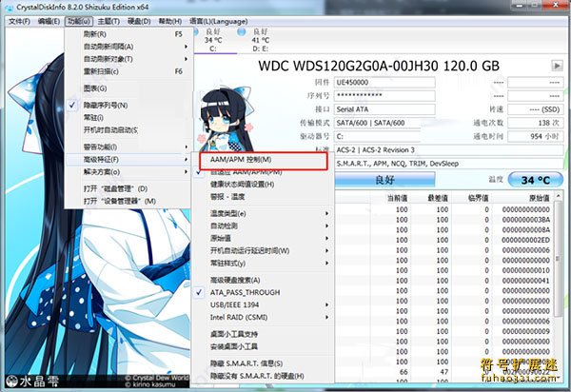Click the CrystalDiskInfo title bar app icon
The width and height of the screenshot is (571, 392).
10,7
